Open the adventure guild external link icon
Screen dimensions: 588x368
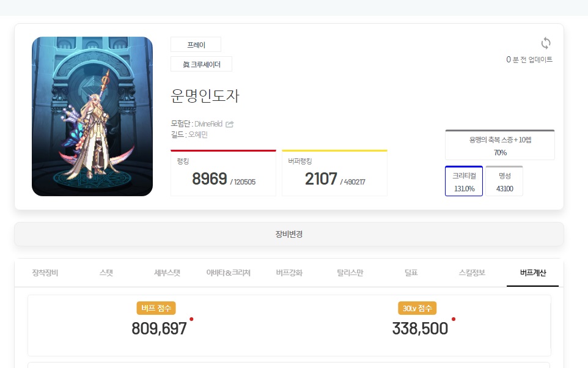coord(229,124)
